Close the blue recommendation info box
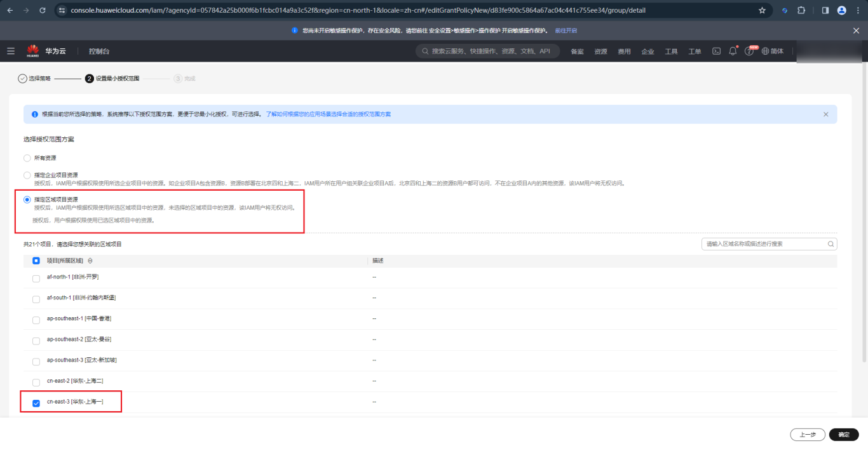Viewport: 868px width, 450px height. [825, 114]
